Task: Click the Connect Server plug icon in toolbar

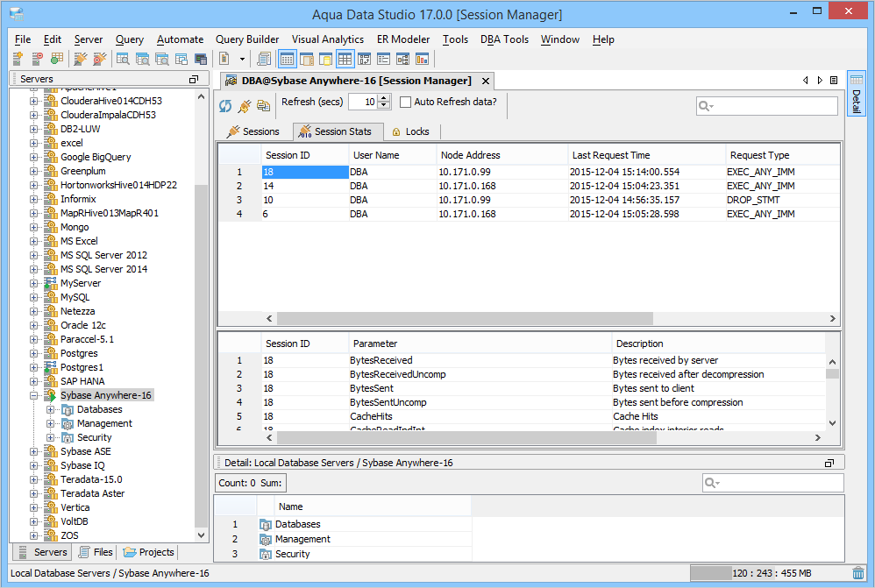Action: (81, 59)
